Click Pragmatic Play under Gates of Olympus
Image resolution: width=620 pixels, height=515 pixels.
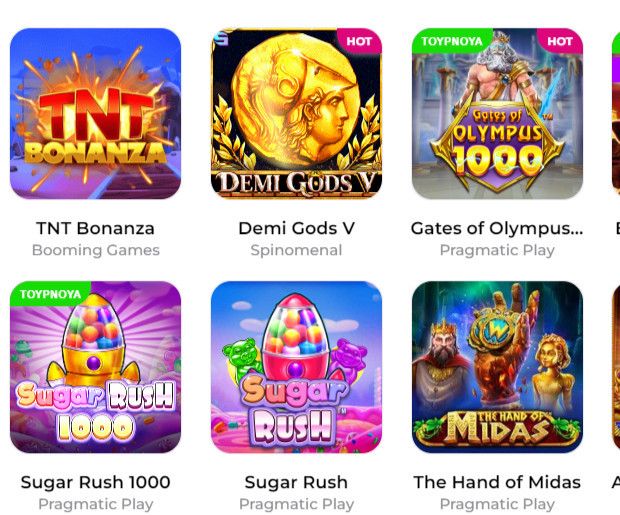tap(497, 250)
